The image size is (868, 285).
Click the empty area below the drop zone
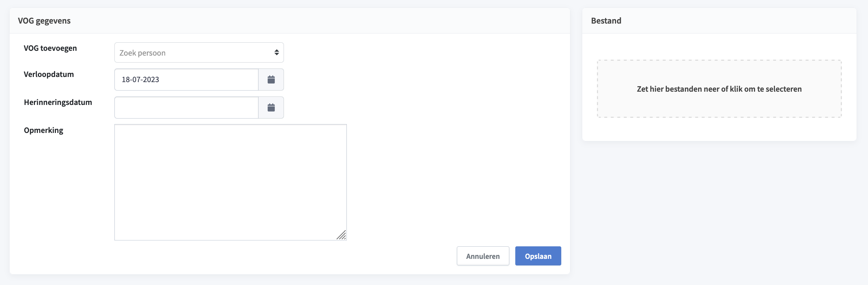coord(719,129)
